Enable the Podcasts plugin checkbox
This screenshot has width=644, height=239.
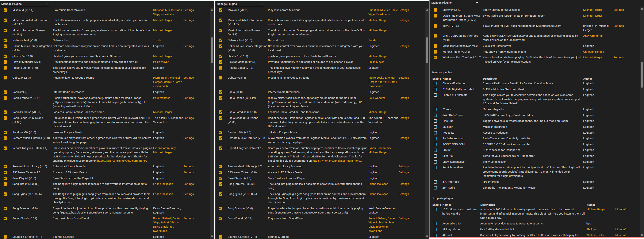pyautogui.click(x=435, y=133)
